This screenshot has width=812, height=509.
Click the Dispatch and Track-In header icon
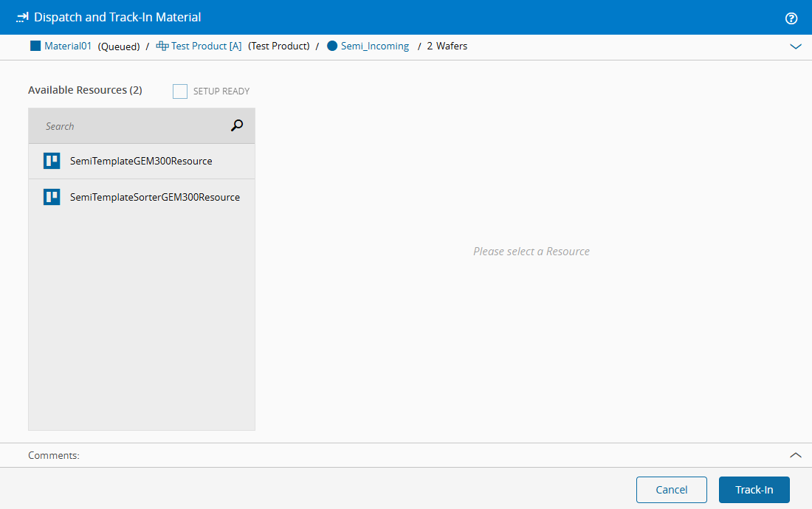22,17
